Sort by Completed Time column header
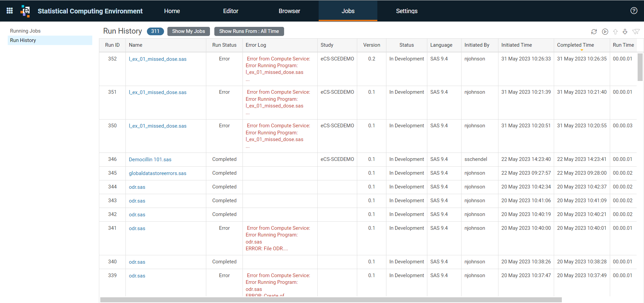 575,45
